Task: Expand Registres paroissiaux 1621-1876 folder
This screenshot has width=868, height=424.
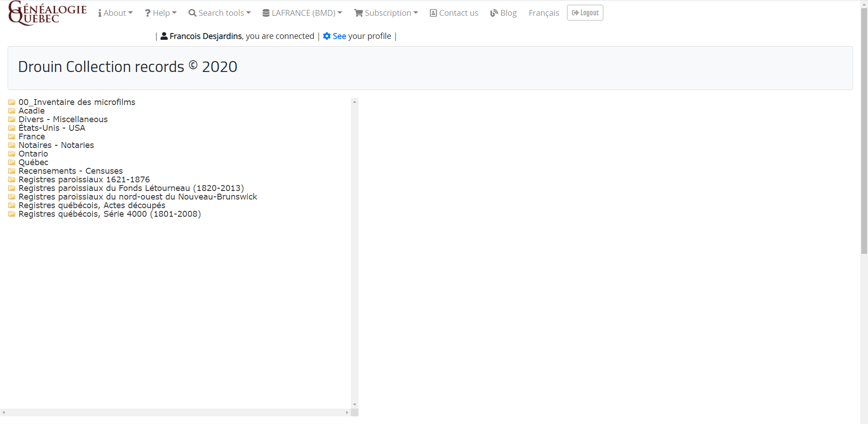Action: (x=84, y=180)
